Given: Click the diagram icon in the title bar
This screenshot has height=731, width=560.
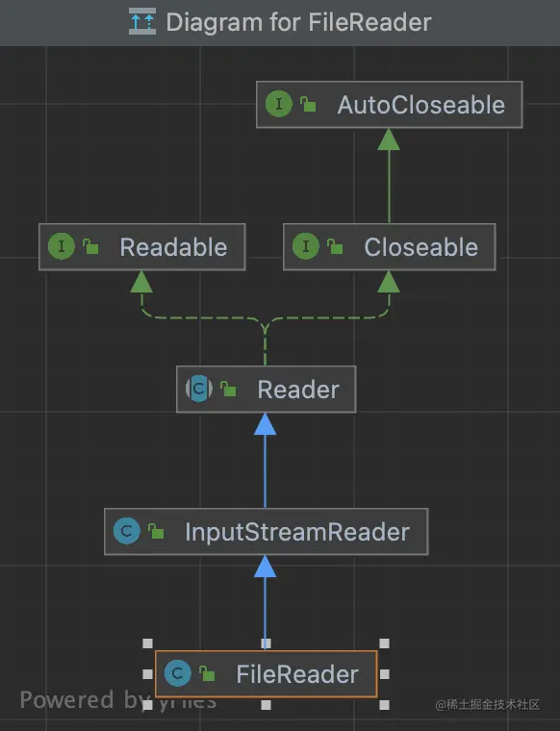Looking at the screenshot, I should pyautogui.click(x=142, y=21).
